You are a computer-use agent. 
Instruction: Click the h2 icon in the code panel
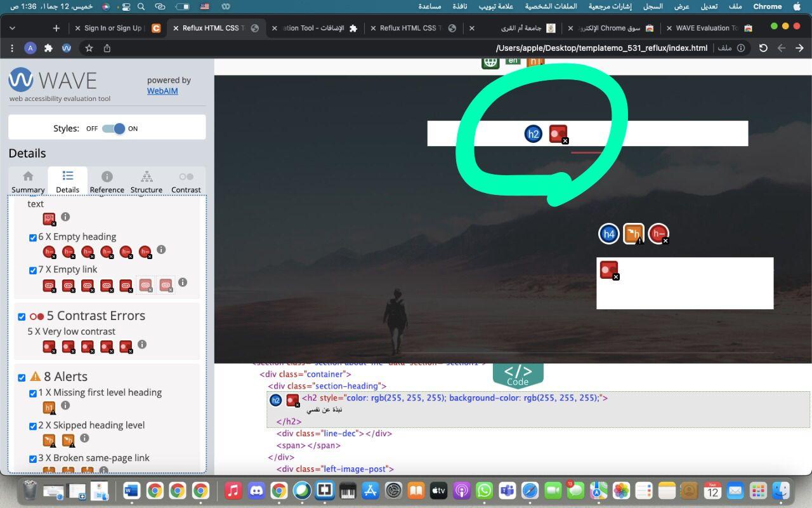pos(276,400)
